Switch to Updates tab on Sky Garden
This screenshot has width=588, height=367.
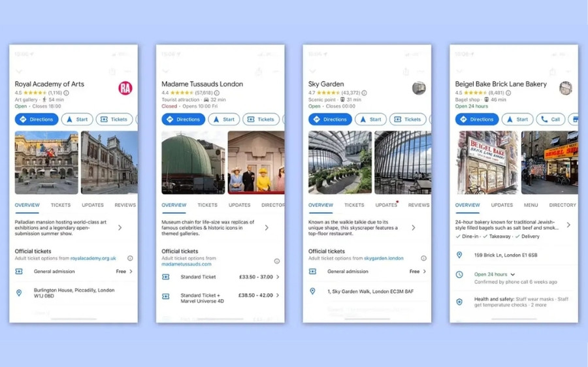pos(386,205)
